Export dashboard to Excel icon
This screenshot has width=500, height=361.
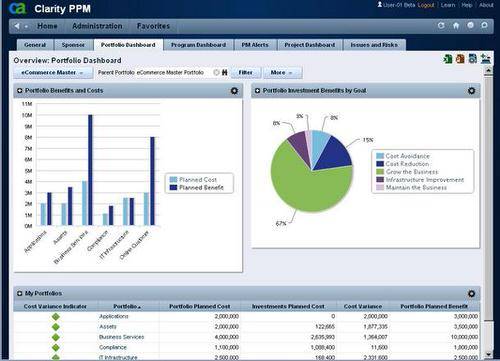[448, 59]
